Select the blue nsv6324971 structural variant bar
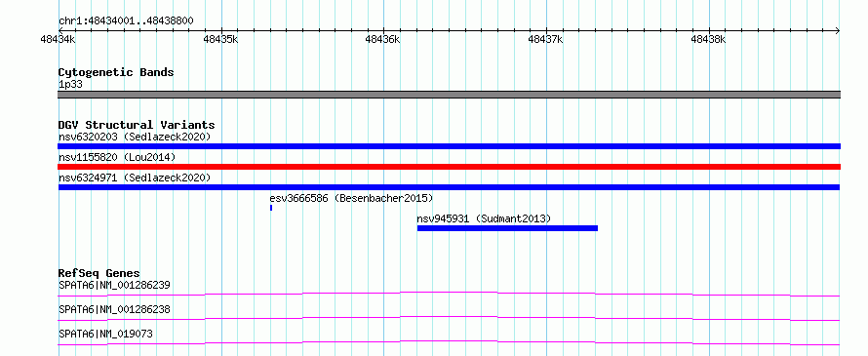 (x=449, y=187)
